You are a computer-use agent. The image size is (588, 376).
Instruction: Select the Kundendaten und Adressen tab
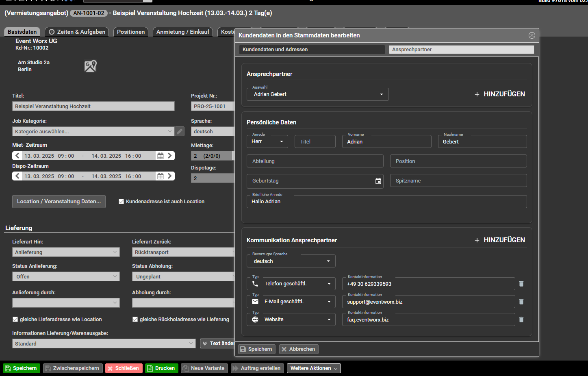coord(312,50)
